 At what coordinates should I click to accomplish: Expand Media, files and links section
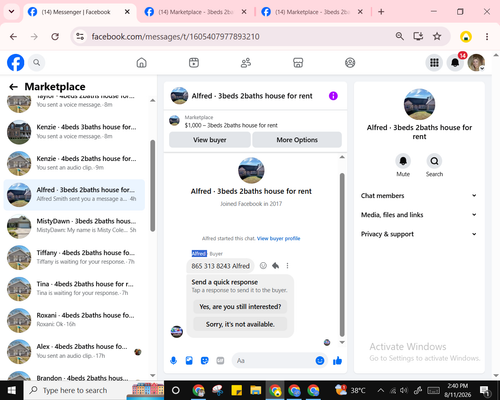click(419, 215)
